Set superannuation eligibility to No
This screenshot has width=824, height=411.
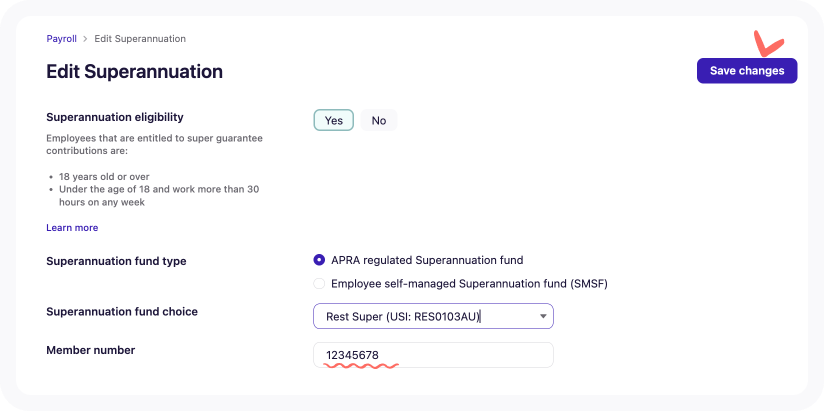tap(379, 120)
